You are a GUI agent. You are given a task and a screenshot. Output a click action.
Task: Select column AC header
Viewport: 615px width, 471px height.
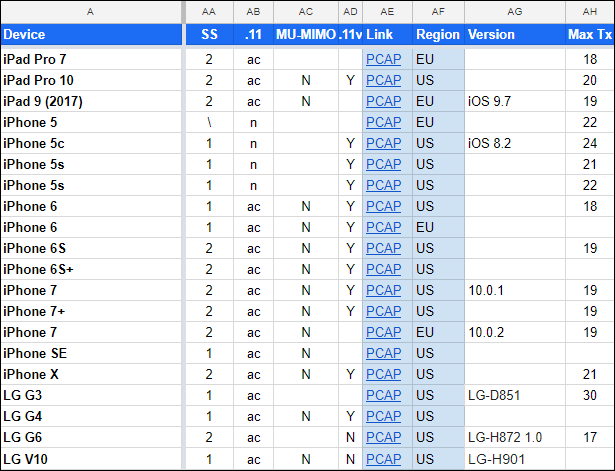click(306, 12)
